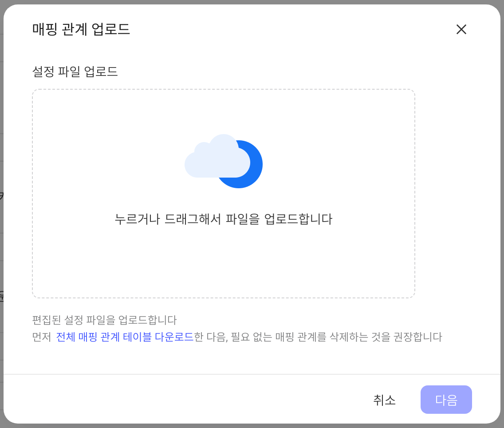Click the 편집된 설정 파일을 업로드합니다 hint

[x=104, y=320]
